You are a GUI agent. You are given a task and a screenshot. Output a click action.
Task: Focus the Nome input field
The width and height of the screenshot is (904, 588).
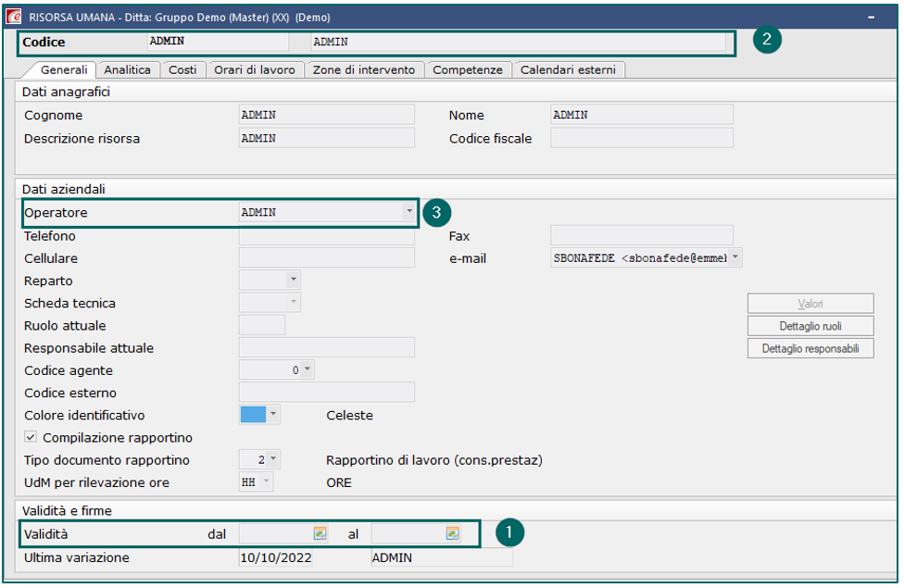point(642,115)
